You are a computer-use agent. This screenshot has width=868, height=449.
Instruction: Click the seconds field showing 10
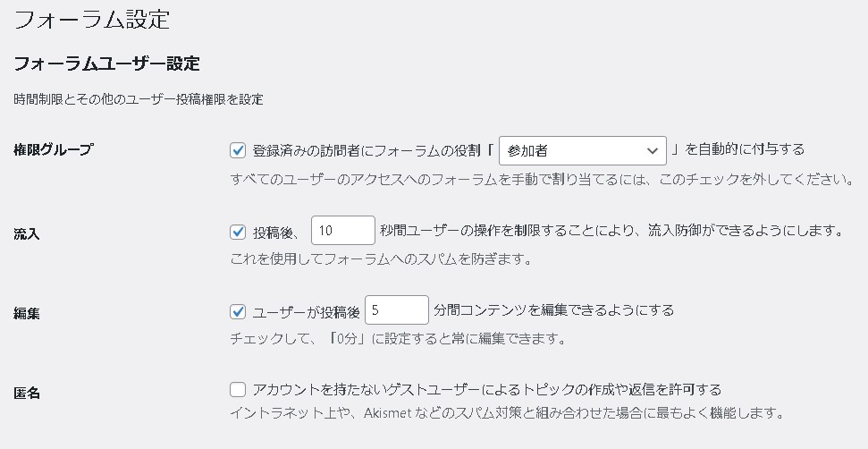click(342, 231)
